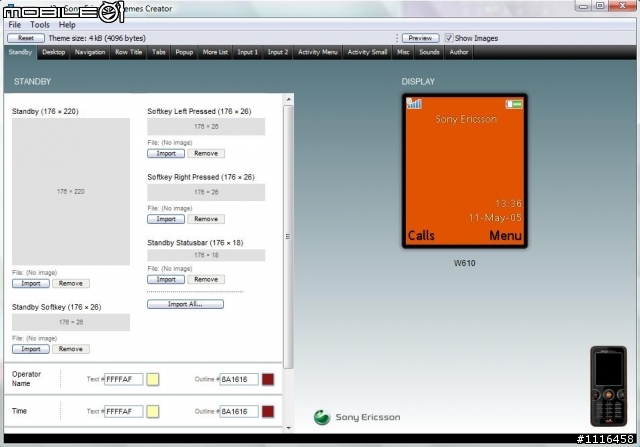Click the Time text color swatch
The height and width of the screenshot is (447, 640).
[x=153, y=411]
